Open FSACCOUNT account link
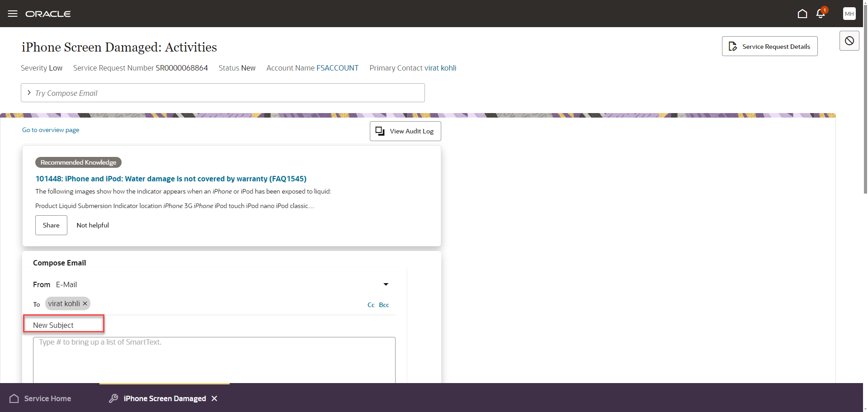 click(337, 68)
